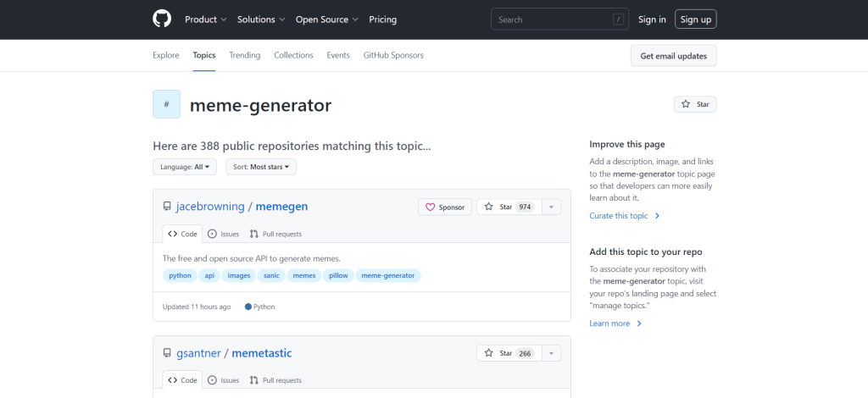The image size is (868, 398).
Task: Click the hashtag topic icon beside meme-generator
Action: click(167, 104)
